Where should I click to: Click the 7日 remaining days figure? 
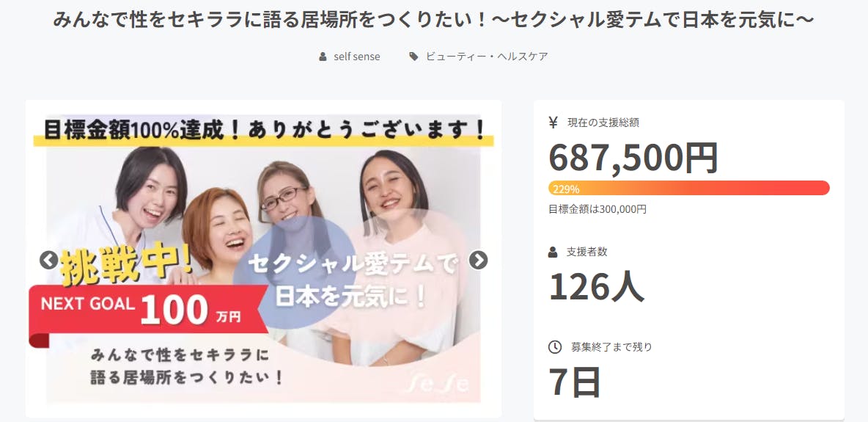[575, 382]
